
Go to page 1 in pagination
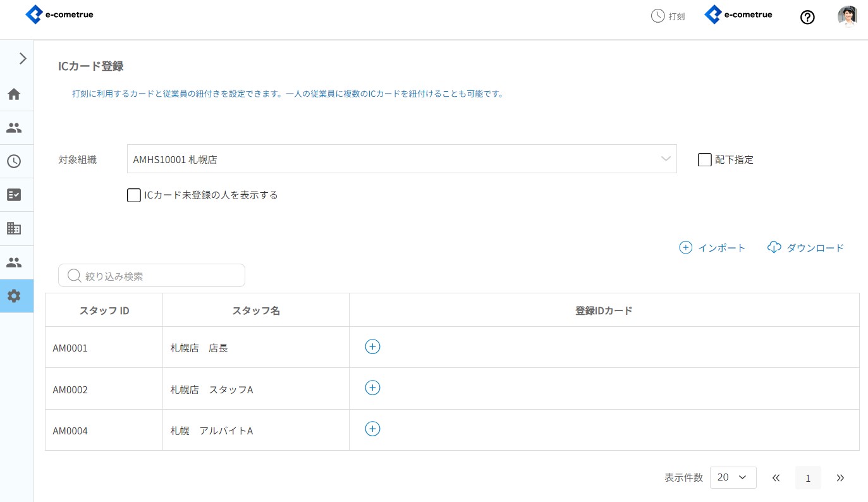(808, 479)
